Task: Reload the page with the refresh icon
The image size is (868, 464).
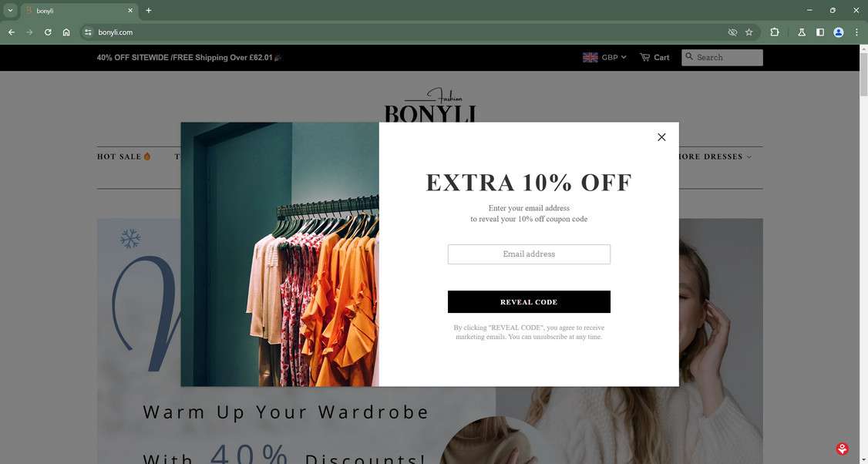Action: tap(48, 32)
